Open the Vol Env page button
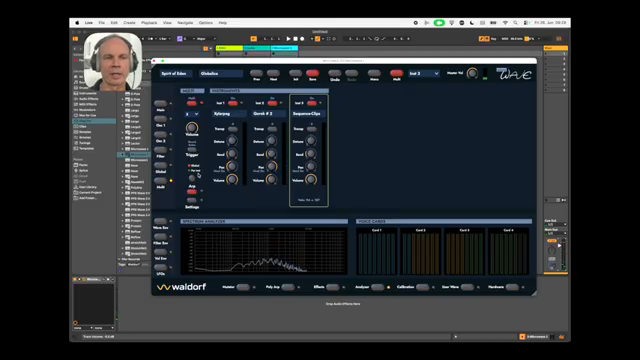This screenshot has height=360, width=640. 160,252
